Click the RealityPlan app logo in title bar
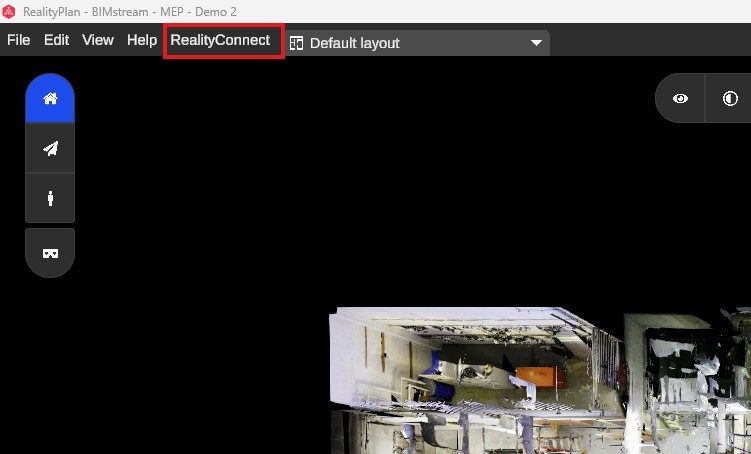This screenshot has width=751, height=454. tap(9, 11)
